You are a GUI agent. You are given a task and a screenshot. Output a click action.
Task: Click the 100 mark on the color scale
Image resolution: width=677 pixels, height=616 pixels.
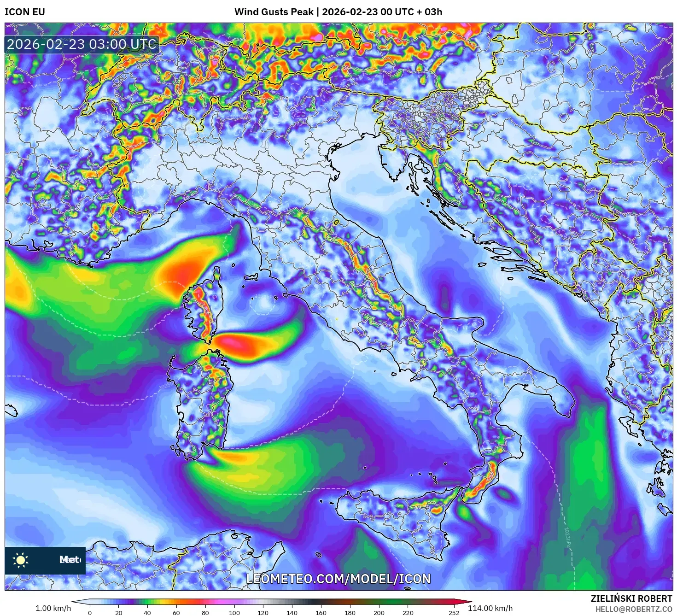234,612
